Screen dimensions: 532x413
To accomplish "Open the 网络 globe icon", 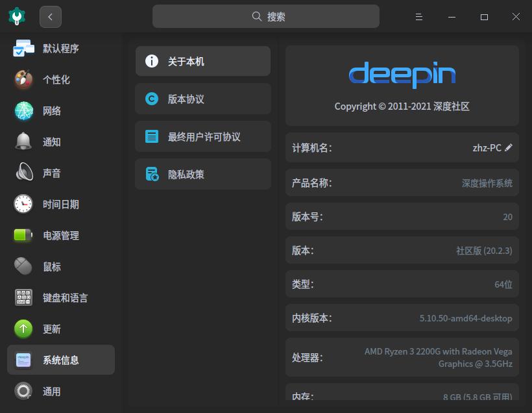I will (x=23, y=110).
